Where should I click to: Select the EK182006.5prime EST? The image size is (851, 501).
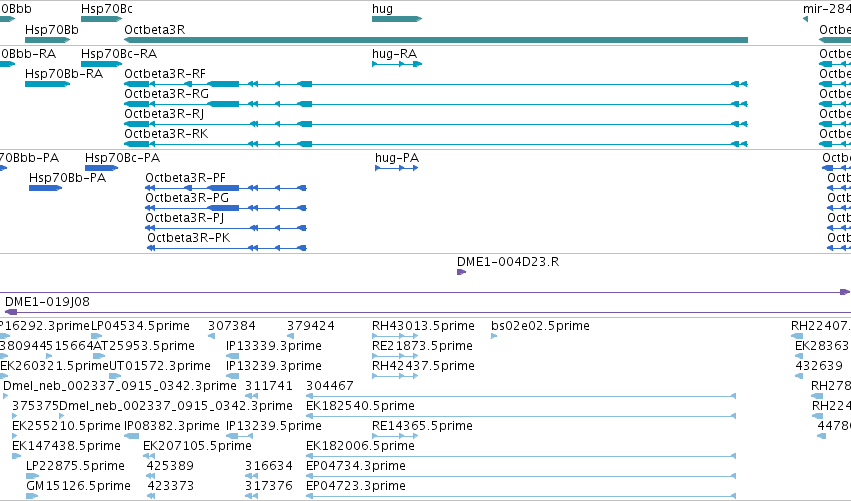pyautogui.click(x=521, y=456)
